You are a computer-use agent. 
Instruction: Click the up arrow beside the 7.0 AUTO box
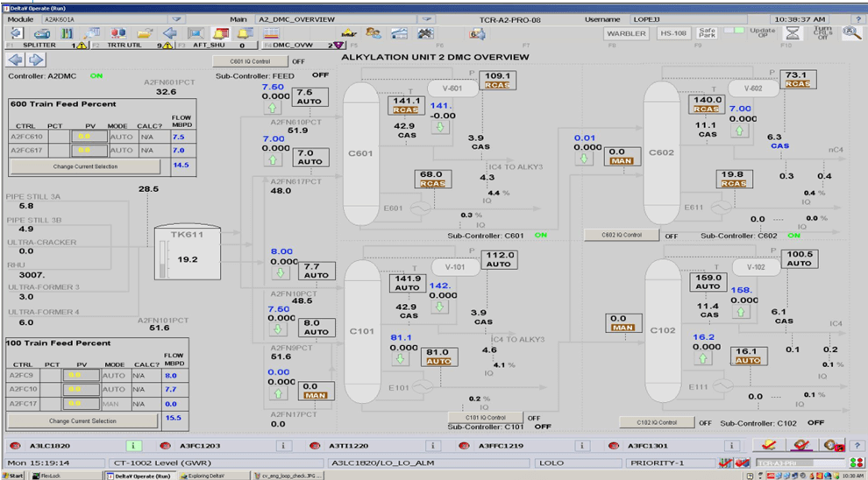[x=273, y=159]
